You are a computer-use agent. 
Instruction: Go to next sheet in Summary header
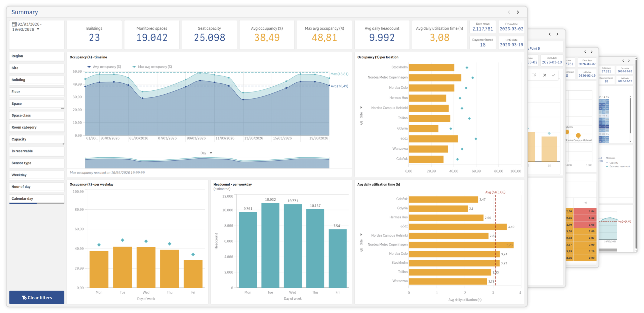coord(518,12)
